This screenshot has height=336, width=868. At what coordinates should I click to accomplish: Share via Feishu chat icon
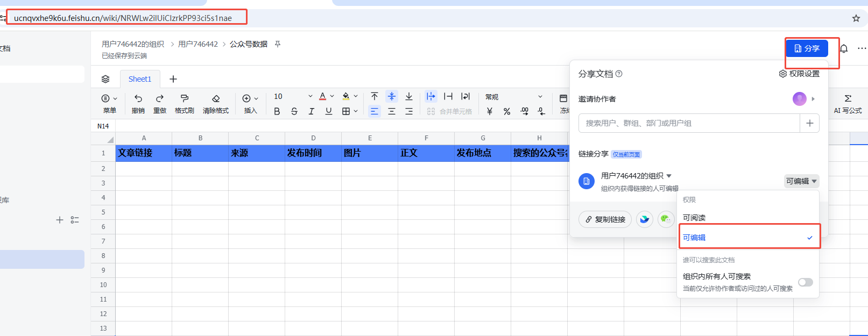coord(645,219)
